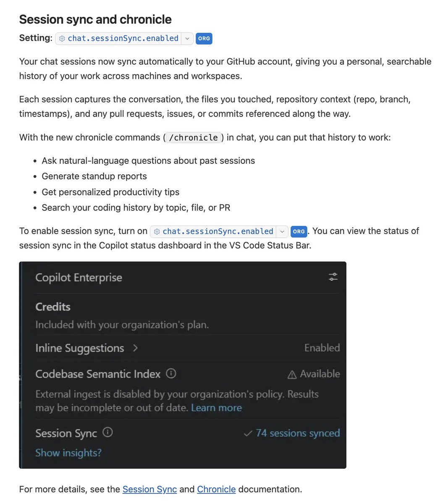Open the dropdown arrow in the 'turn on' sentence chip
448x504 pixels.
tap(282, 231)
